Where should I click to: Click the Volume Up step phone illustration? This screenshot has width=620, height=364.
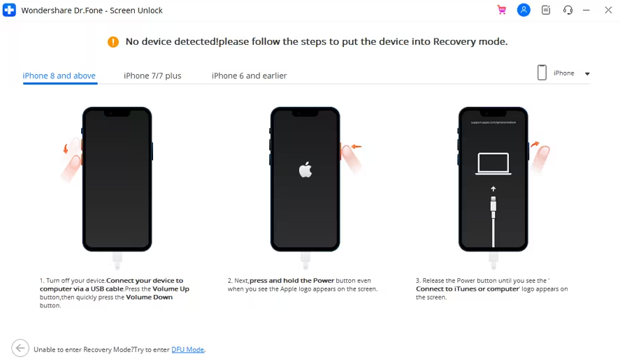(x=117, y=179)
